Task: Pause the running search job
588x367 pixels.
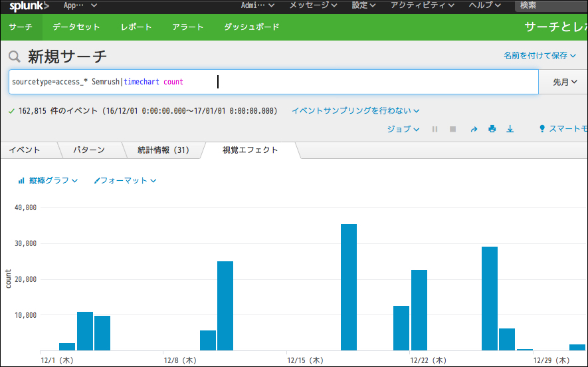Action: (435, 129)
